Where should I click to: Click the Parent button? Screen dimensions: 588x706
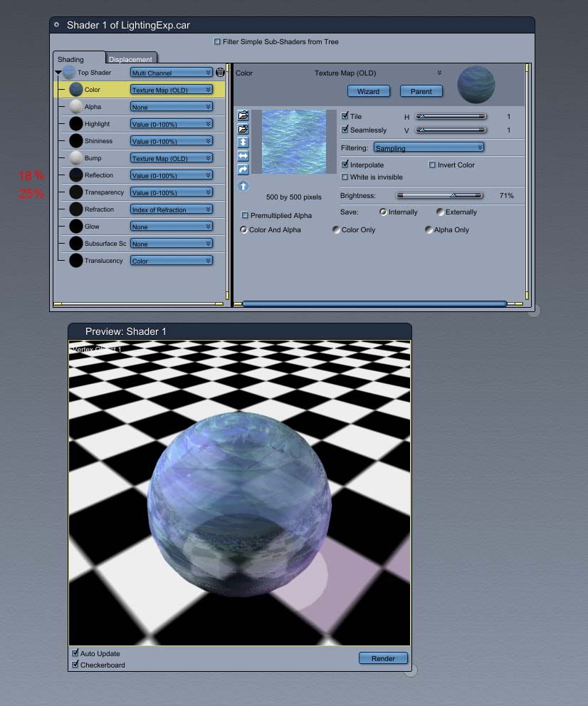click(421, 91)
